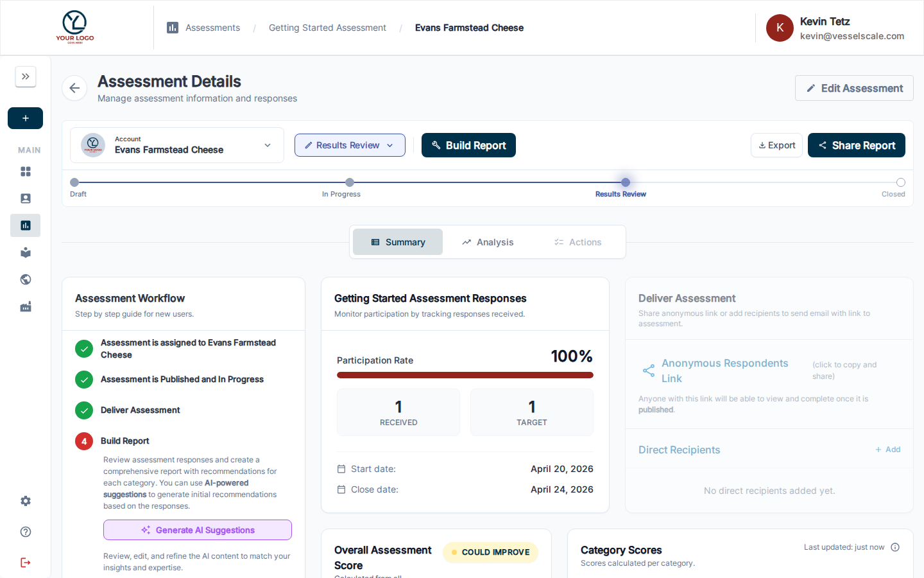Click 'Last updated: just now' text

(844, 547)
